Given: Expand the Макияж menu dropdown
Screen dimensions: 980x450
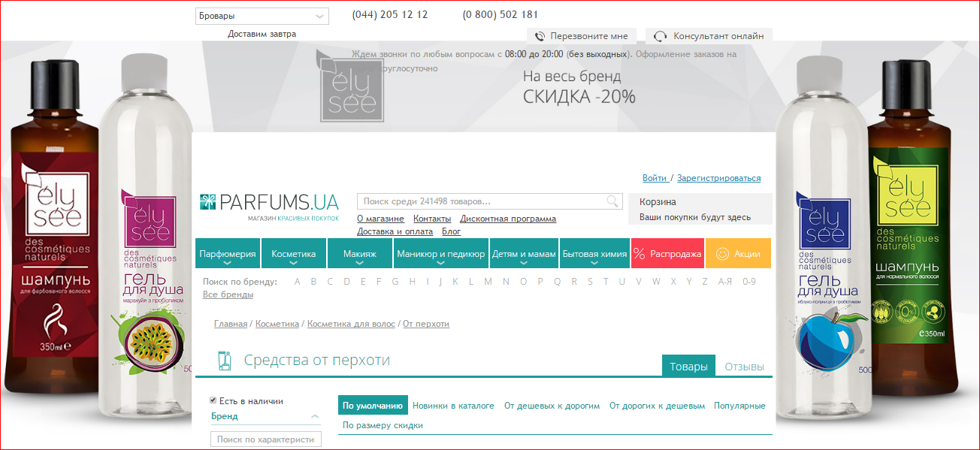Looking at the screenshot, I should [359, 253].
